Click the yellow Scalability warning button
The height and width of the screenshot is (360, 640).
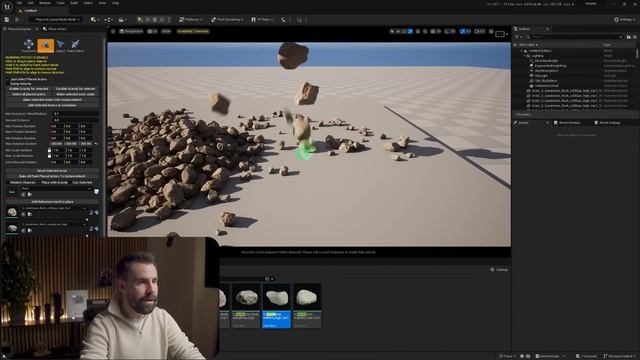tap(193, 31)
